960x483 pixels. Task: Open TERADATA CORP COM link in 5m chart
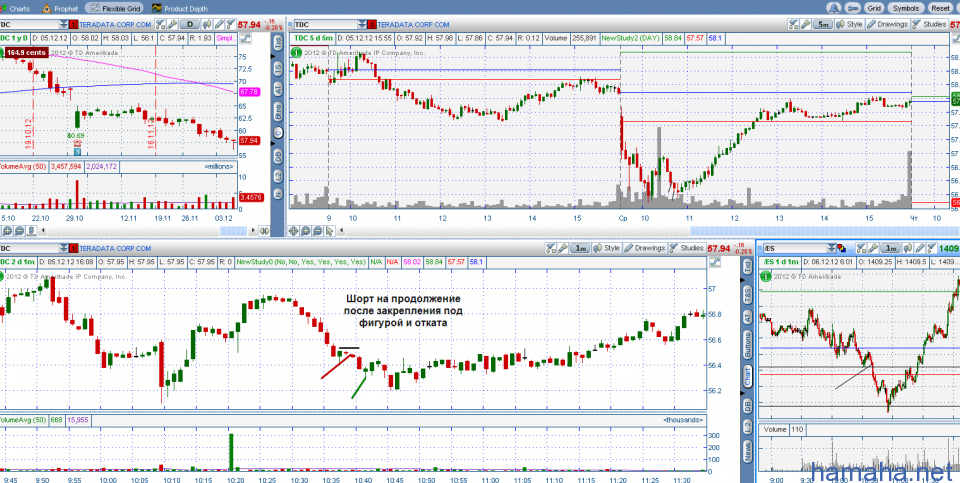coord(413,24)
